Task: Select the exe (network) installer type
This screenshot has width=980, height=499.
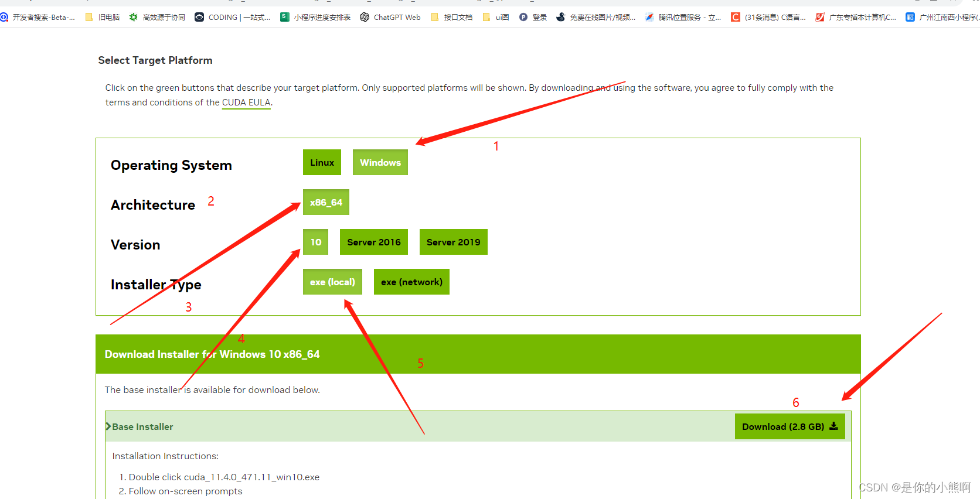Action: [411, 282]
